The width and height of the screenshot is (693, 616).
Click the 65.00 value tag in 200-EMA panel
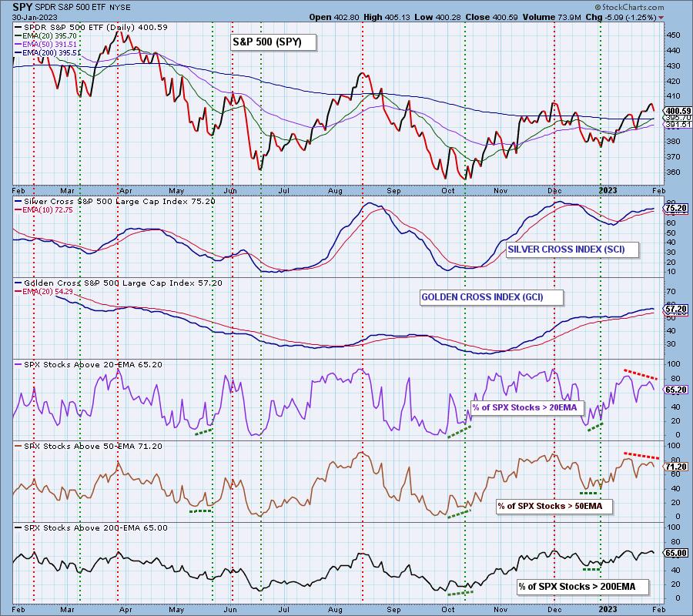click(x=677, y=553)
